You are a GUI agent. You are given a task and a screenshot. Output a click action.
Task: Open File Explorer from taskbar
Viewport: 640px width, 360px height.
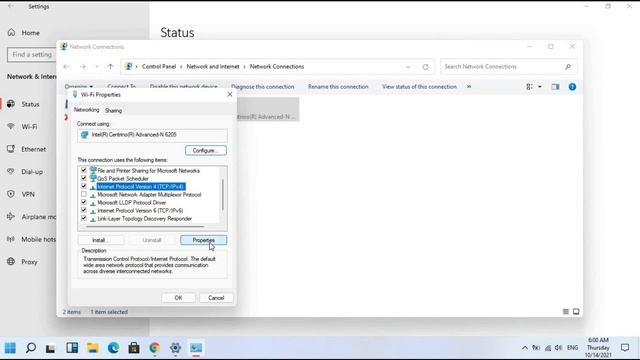[93, 348]
